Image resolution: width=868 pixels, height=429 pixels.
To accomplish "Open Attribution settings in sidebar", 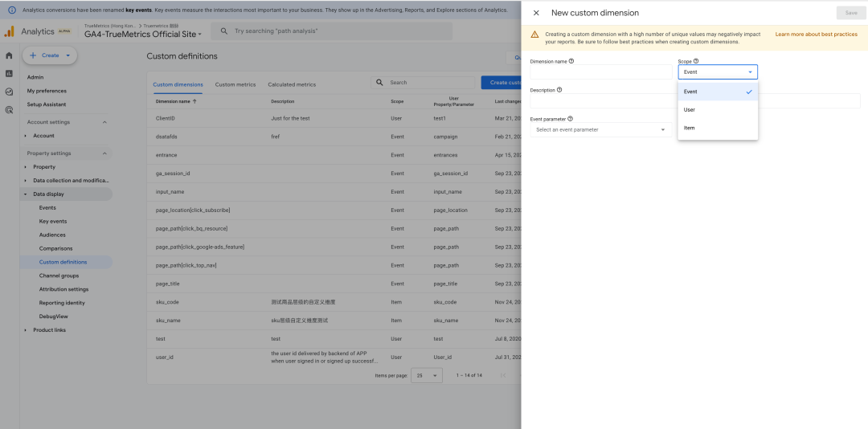I will tap(63, 289).
